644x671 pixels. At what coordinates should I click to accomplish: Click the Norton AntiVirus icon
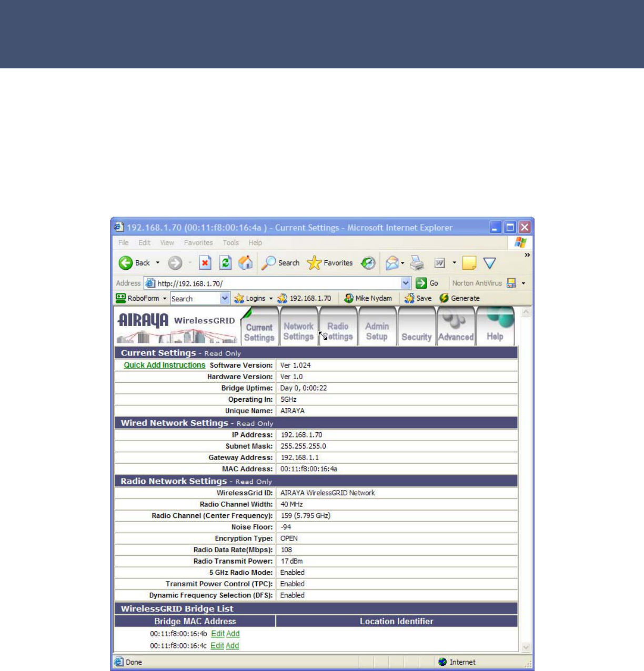(x=511, y=283)
